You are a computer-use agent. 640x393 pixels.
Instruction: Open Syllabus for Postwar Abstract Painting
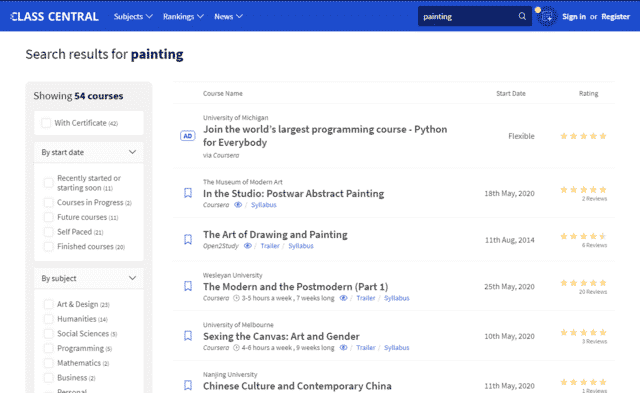[x=264, y=205]
